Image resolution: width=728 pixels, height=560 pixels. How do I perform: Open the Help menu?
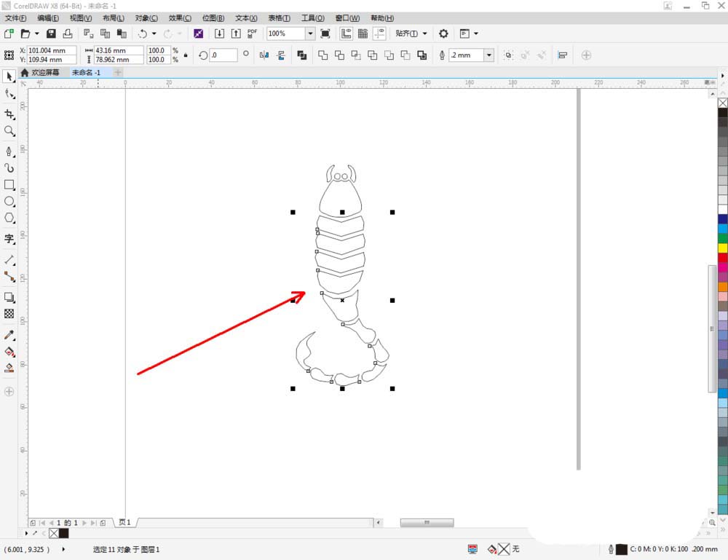[382, 18]
